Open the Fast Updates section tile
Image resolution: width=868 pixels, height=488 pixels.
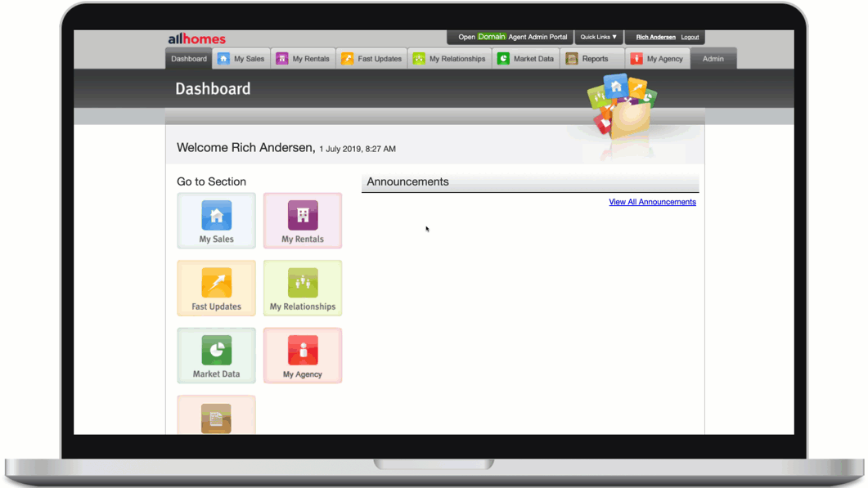216,288
